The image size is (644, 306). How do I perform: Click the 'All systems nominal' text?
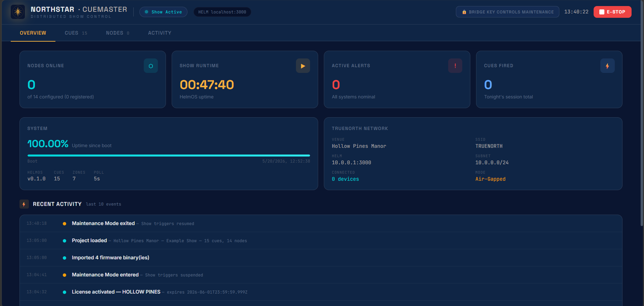(x=353, y=97)
